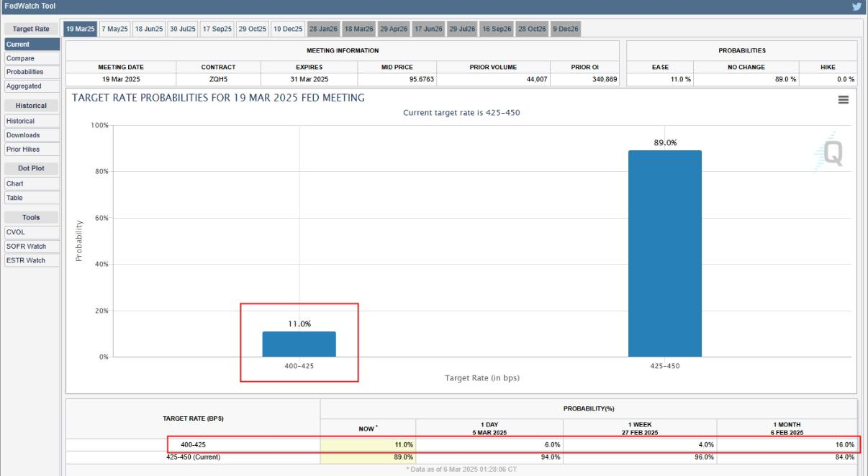Open the chart hamburger context menu
This screenshot has height=476, width=868.
pos(844,100)
